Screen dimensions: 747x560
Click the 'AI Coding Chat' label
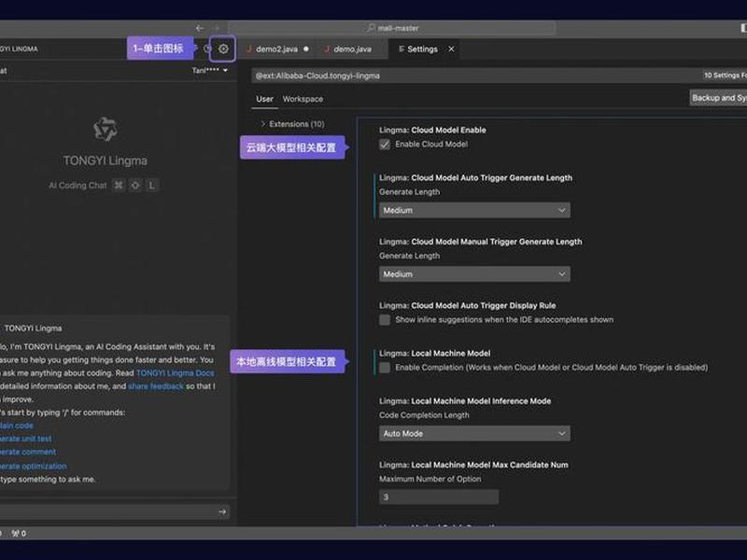[78, 185]
